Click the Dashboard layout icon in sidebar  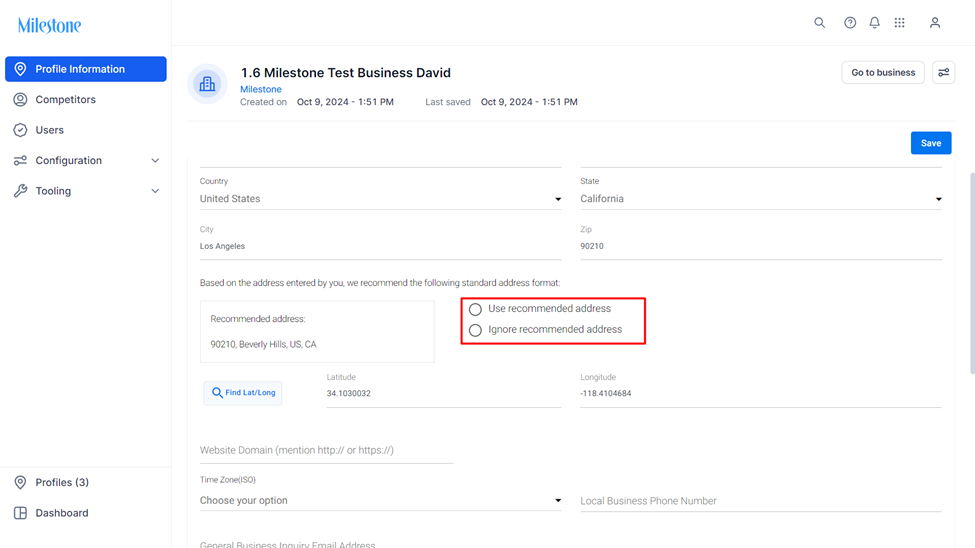click(21, 513)
